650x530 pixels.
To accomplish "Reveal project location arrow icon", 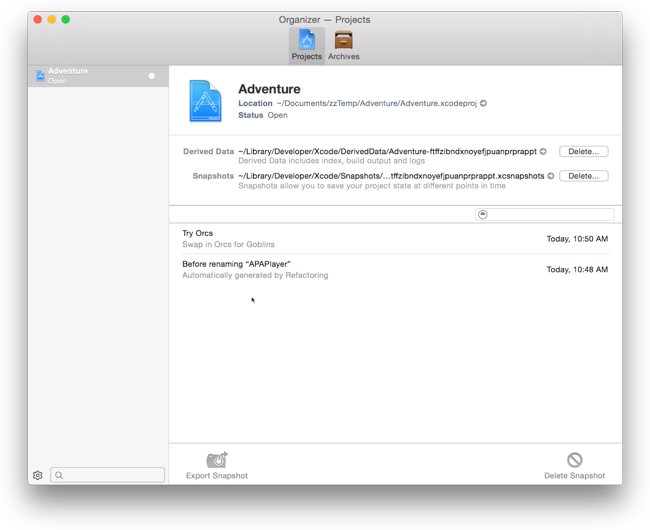I will point(483,103).
